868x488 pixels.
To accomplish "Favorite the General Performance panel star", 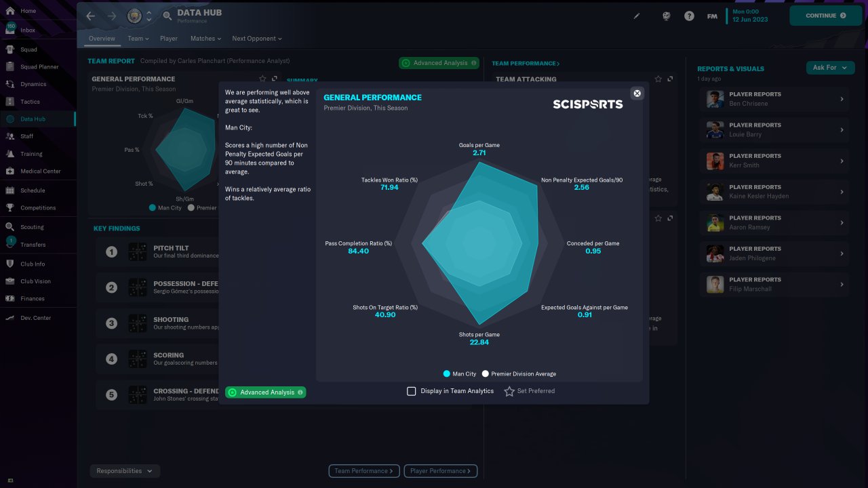I will tap(262, 79).
